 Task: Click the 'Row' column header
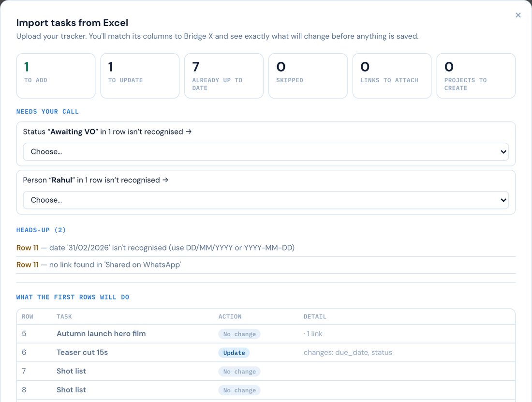click(28, 316)
